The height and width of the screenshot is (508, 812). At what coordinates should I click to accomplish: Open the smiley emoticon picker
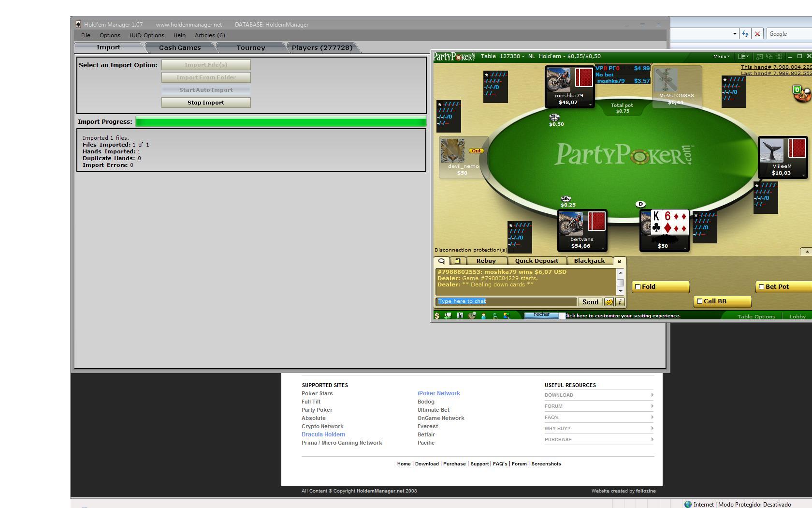[609, 302]
